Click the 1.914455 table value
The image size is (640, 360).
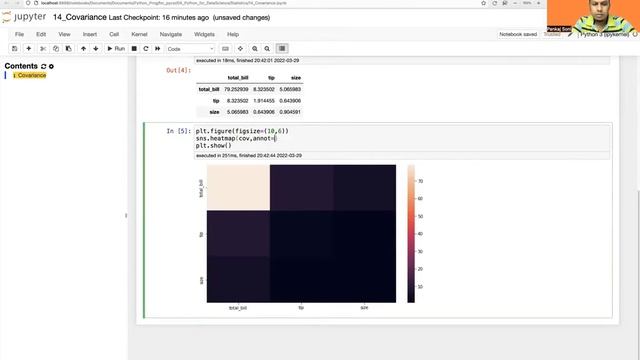pyautogui.click(x=264, y=101)
